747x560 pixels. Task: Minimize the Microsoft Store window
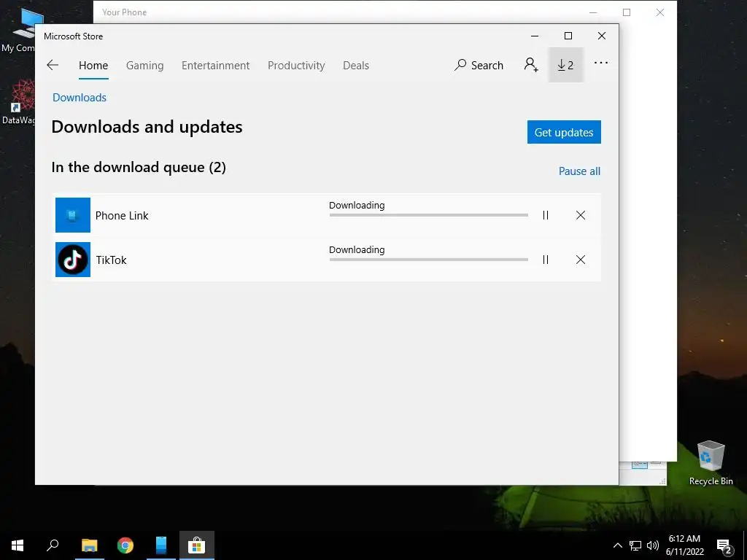click(535, 36)
